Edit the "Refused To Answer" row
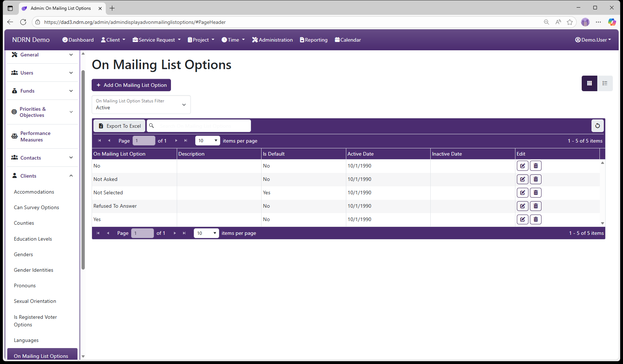 coord(522,206)
